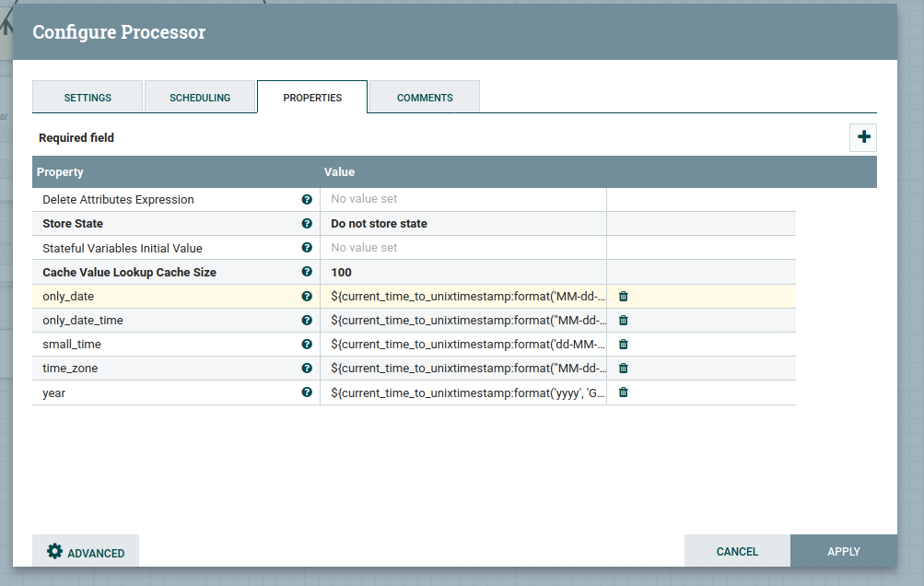This screenshot has height=586, width=924.
Task: Open help for Delete Attributes Expression
Action: tap(307, 199)
